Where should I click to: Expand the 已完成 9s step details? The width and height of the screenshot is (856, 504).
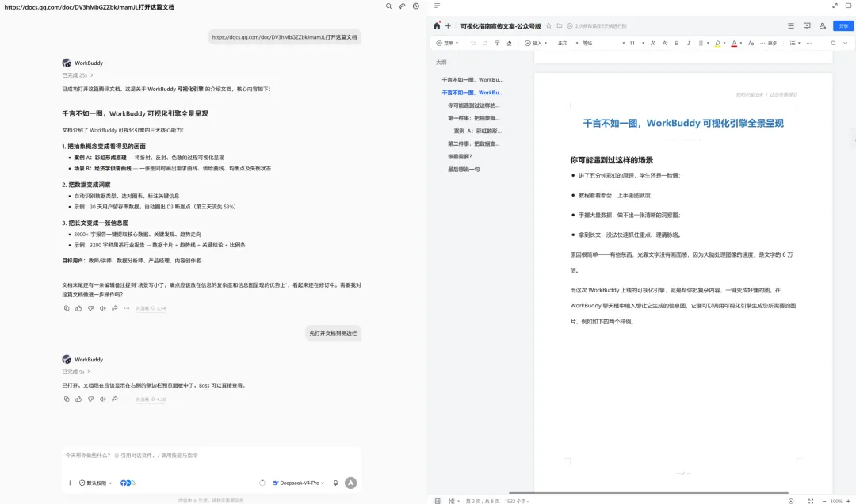click(x=76, y=372)
